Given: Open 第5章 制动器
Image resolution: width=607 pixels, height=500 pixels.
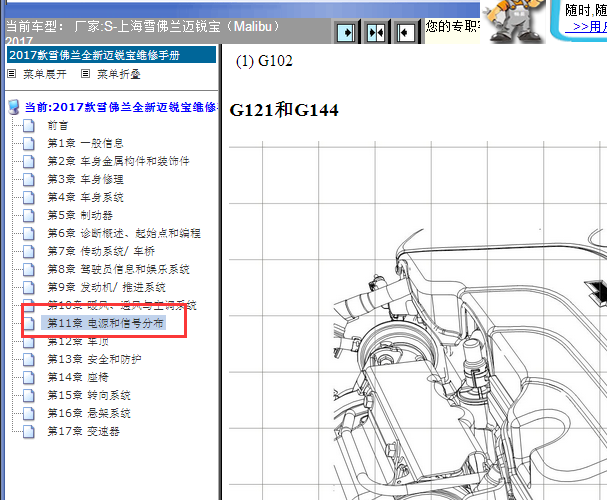Looking at the screenshot, I should click(x=80, y=215).
